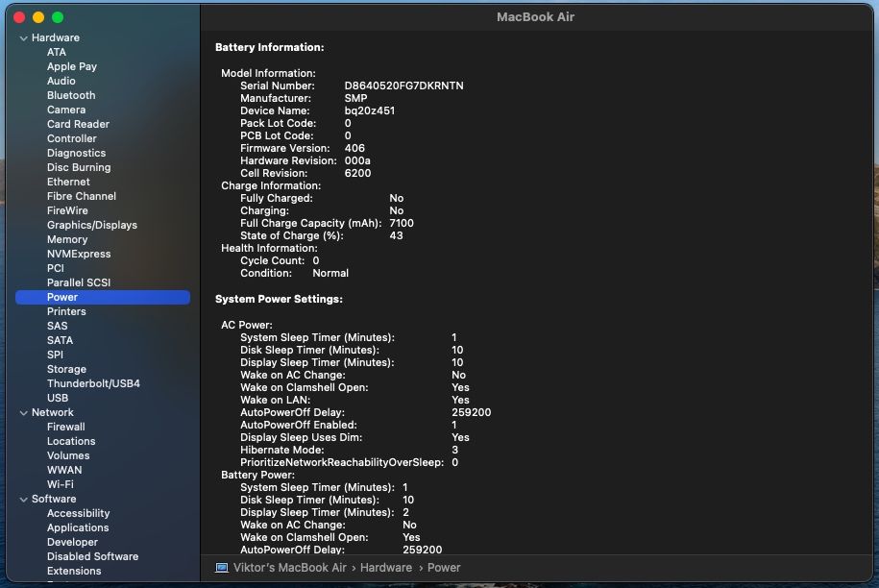Screen dimensions: 879x588
Task: Select SAS in the sidebar
Action: tap(58, 326)
